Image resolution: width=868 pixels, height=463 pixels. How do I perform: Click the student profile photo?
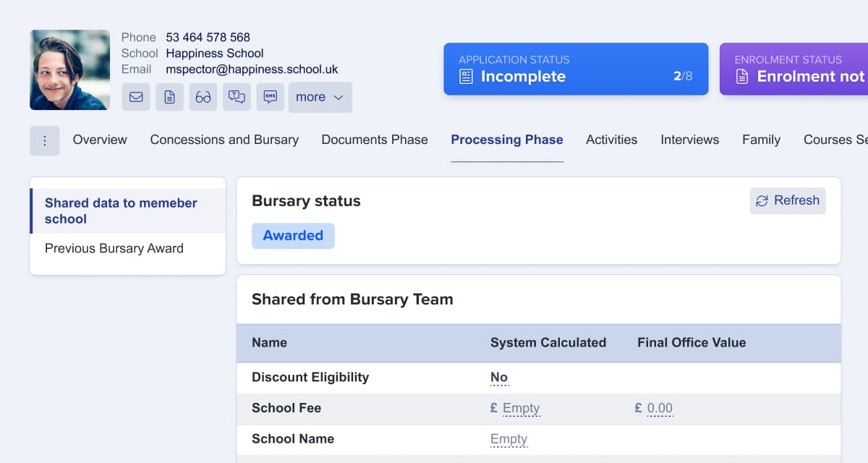pos(69,69)
